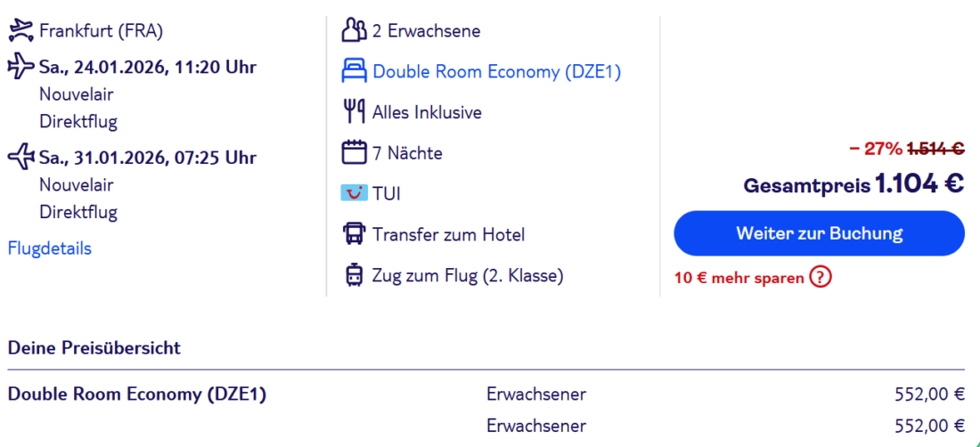980x447 pixels.
Task: Click the 7 Nächte calendar icon
Action: [x=354, y=152]
